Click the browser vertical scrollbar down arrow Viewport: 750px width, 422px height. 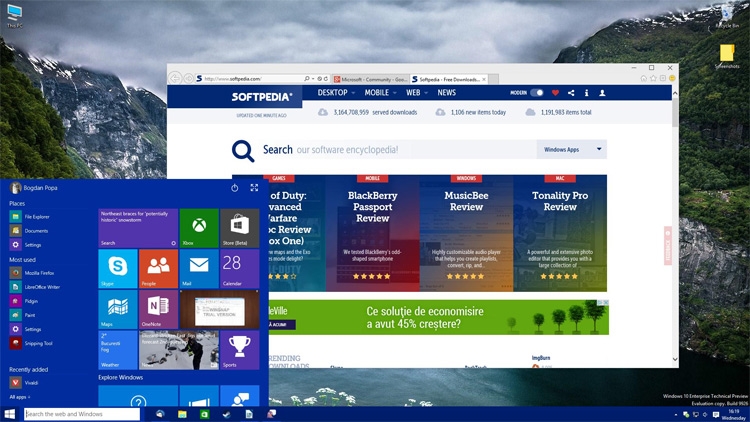tap(675, 359)
